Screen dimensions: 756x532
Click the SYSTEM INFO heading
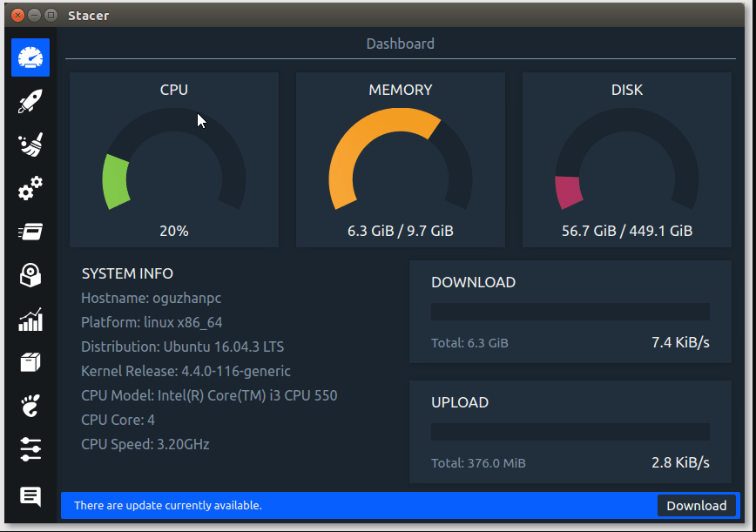(x=127, y=273)
